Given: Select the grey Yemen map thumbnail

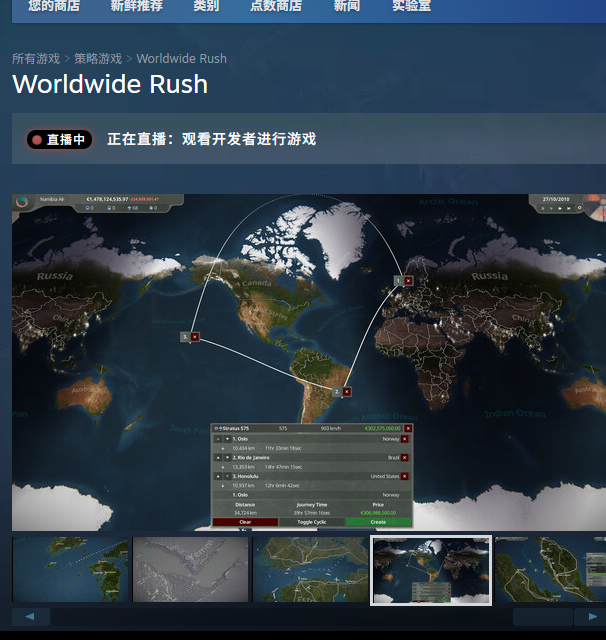Looking at the screenshot, I should coord(190,569).
